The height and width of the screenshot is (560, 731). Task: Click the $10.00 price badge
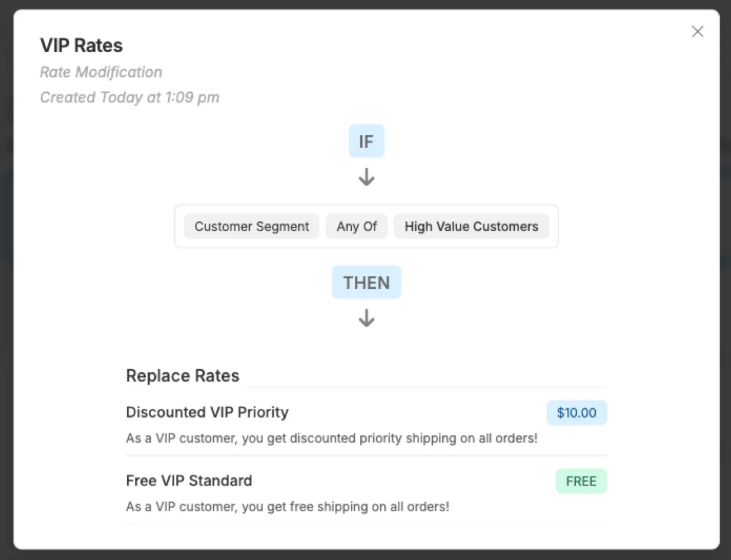pyautogui.click(x=576, y=413)
